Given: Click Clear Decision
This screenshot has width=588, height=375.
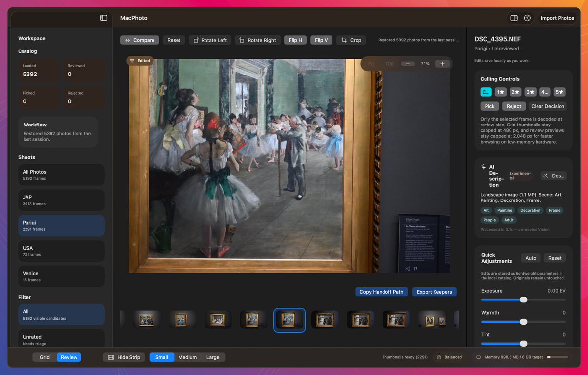Looking at the screenshot, I should pos(547,106).
